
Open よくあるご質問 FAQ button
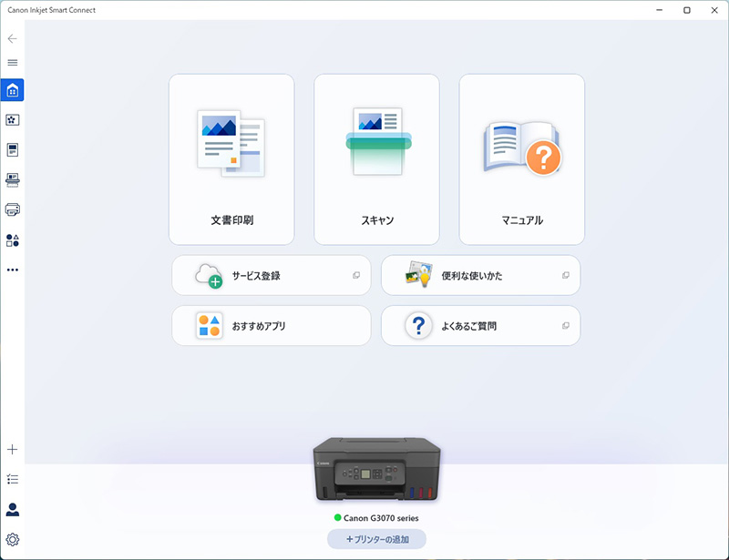click(x=481, y=325)
